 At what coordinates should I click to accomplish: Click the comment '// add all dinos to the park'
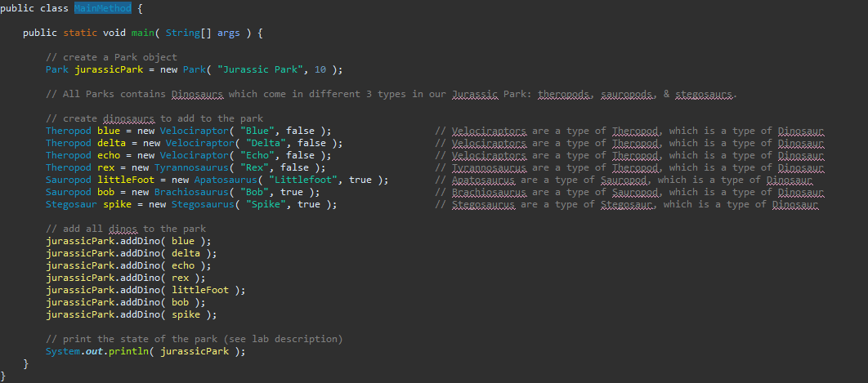coord(126,229)
